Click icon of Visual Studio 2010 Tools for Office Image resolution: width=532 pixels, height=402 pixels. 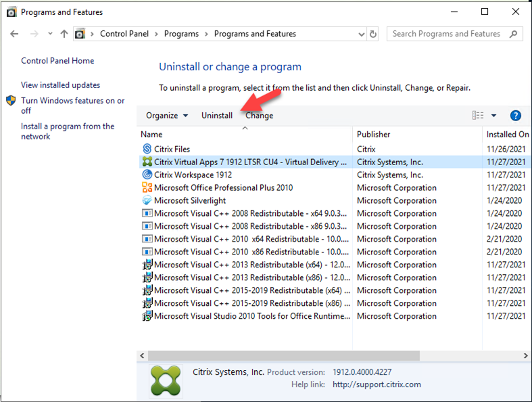(x=147, y=315)
